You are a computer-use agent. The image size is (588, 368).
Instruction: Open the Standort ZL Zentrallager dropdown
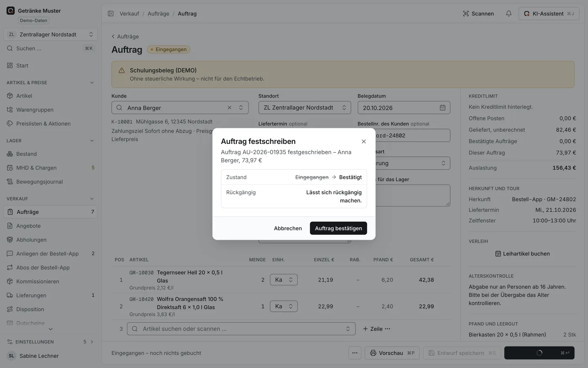pyautogui.click(x=305, y=108)
